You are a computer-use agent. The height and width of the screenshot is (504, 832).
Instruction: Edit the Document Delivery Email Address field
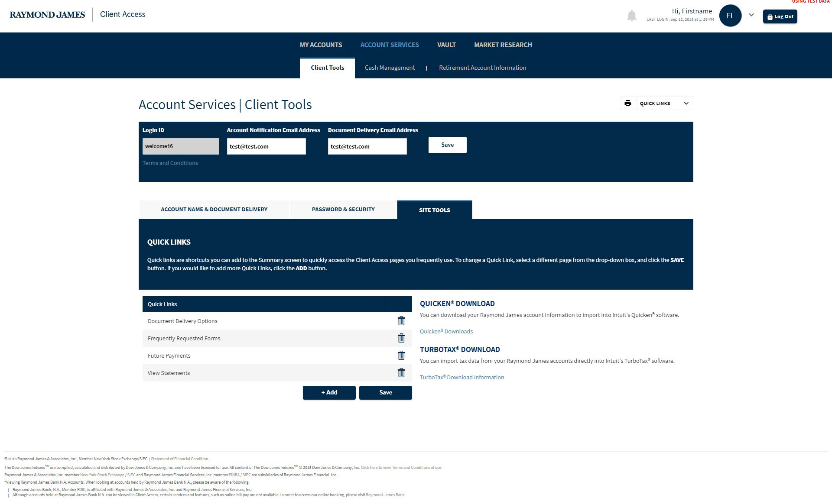(367, 146)
